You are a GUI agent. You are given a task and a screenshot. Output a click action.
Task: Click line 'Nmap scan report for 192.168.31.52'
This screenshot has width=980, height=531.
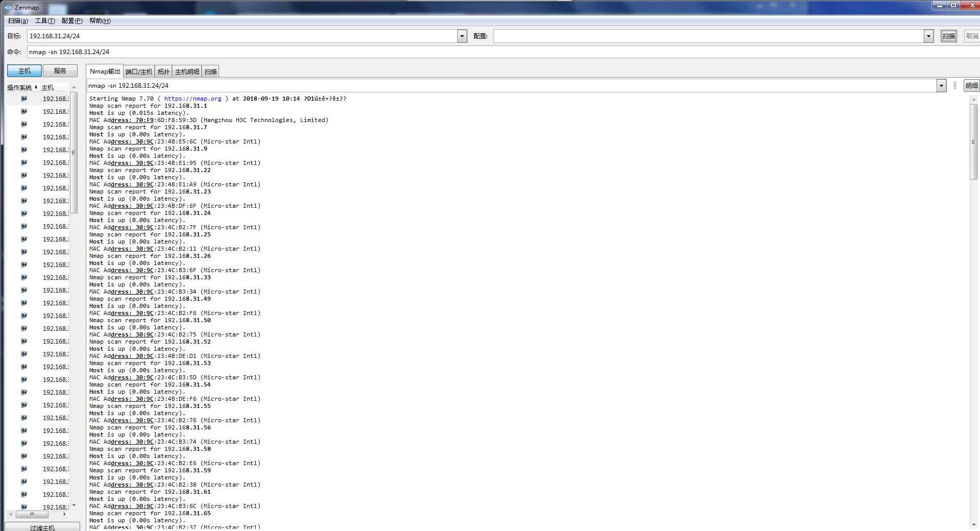(150, 342)
